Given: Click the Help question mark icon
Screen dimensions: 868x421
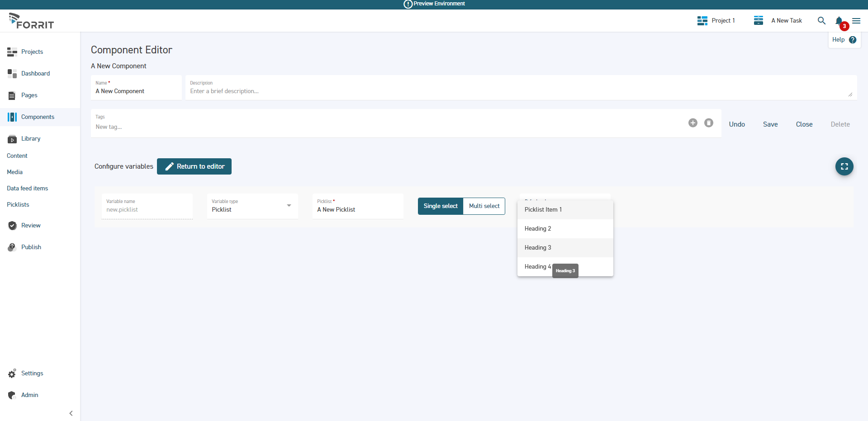Looking at the screenshot, I should [x=853, y=40].
